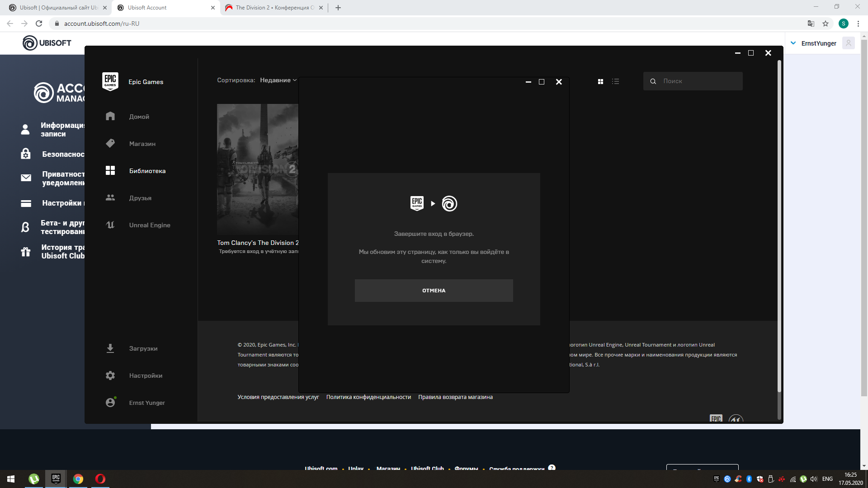Open Магазин store tag icon
This screenshot has width=868, height=488.
[110, 143]
